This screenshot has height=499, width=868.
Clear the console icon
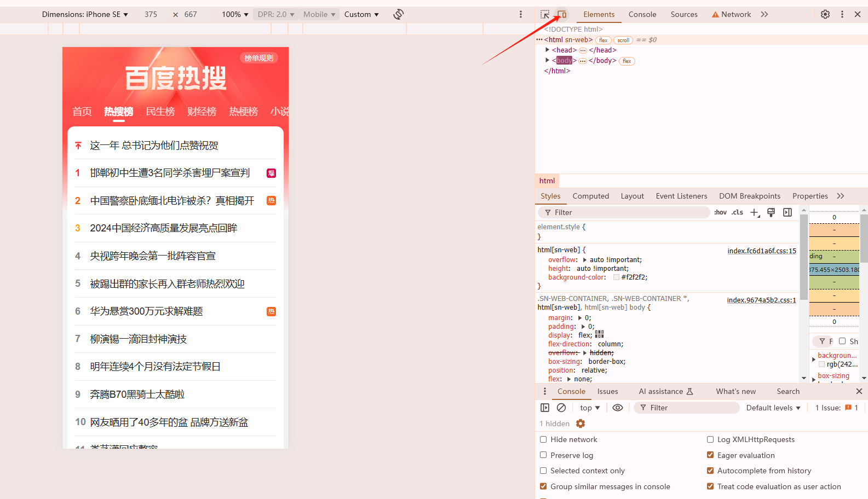(561, 408)
